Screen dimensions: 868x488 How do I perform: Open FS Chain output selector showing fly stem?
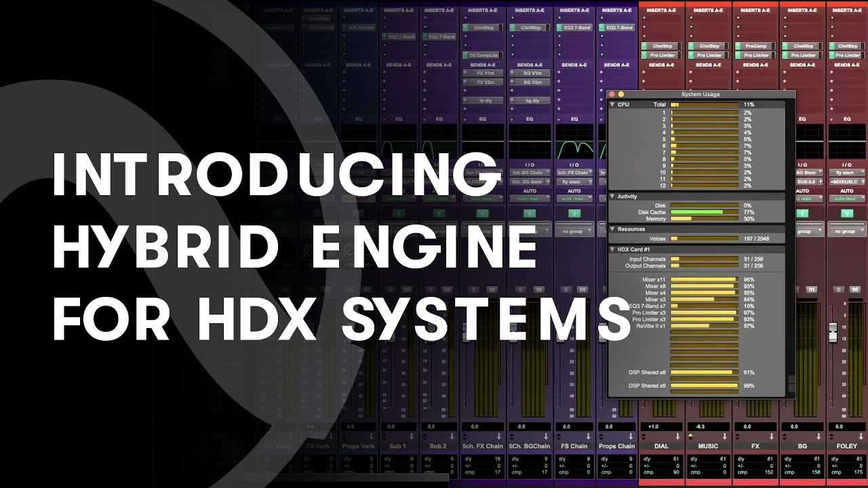[x=574, y=182]
